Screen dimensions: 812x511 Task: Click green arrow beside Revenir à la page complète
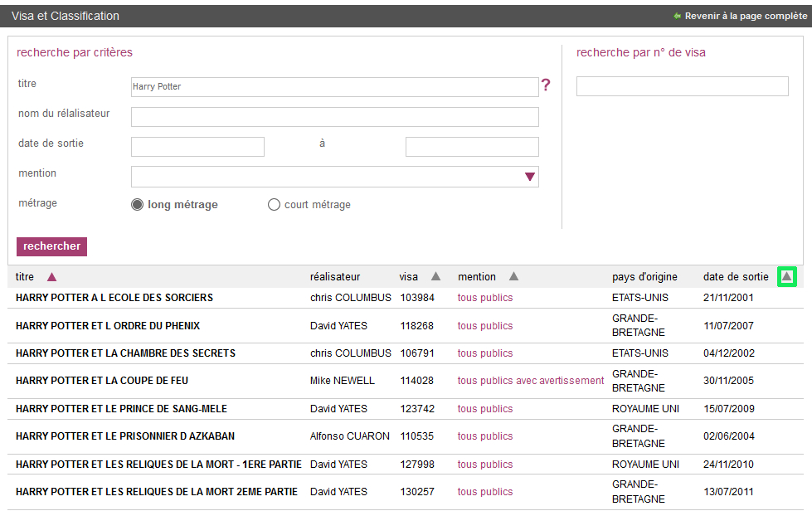coord(677,16)
